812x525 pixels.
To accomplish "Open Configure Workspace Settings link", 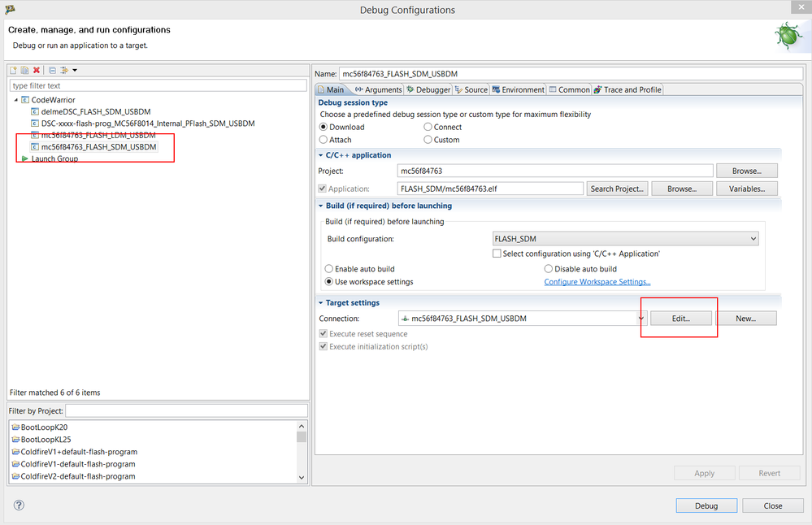I will click(597, 282).
